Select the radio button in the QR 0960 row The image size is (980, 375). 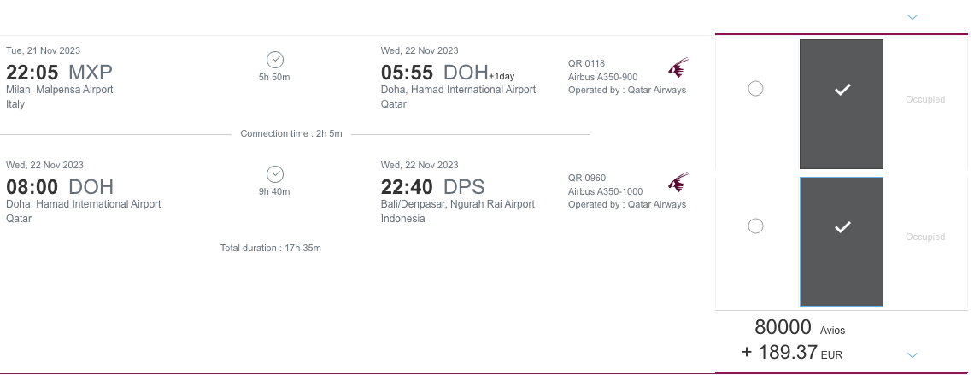755,226
